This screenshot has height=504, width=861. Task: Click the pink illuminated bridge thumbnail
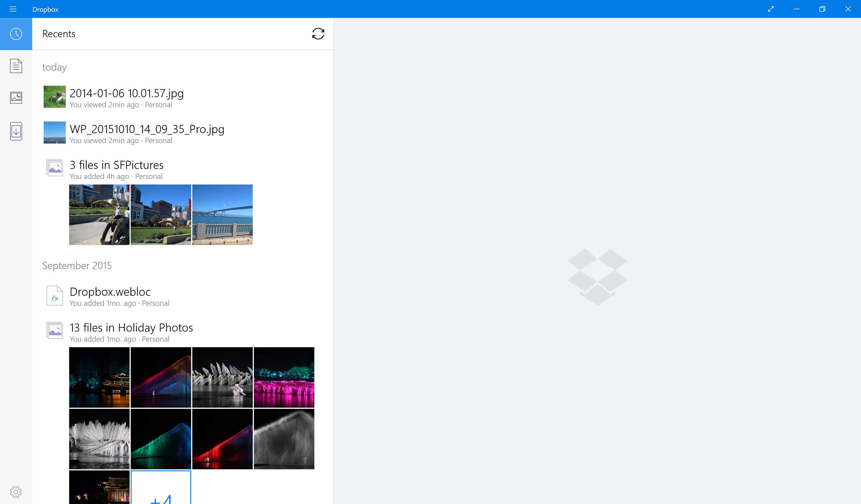click(x=284, y=377)
